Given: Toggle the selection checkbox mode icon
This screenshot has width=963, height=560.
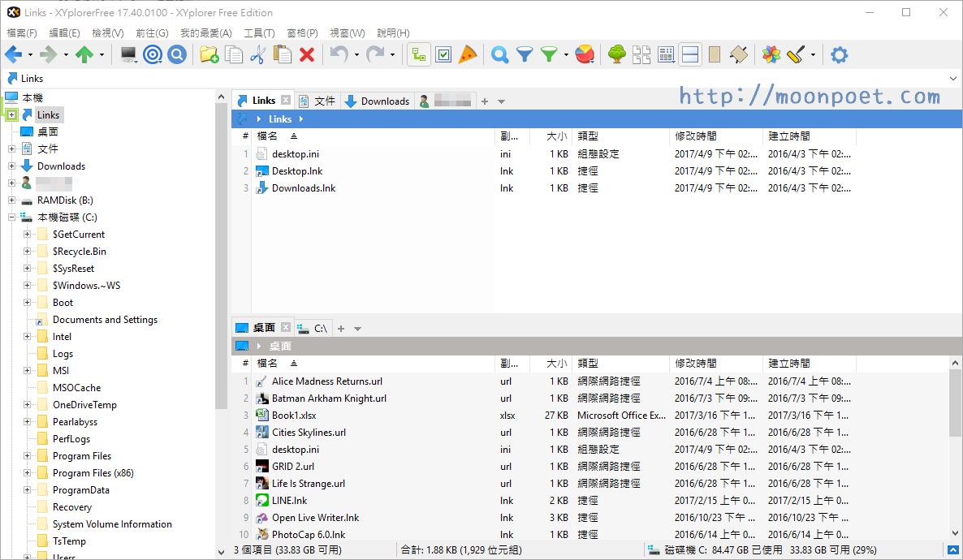Looking at the screenshot, I should 443,54.
